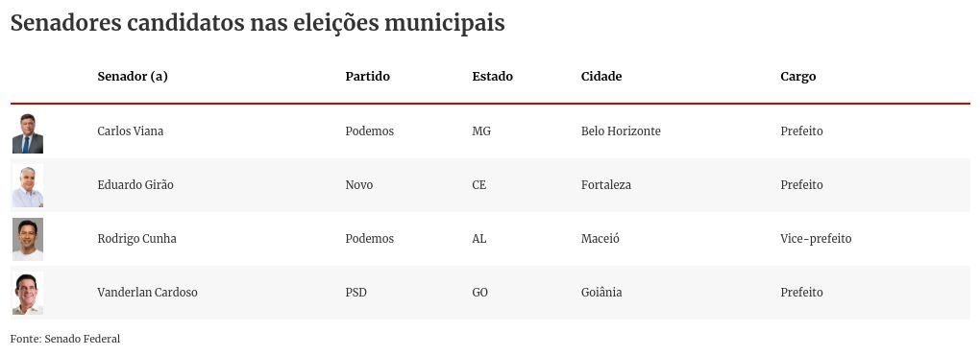Sort by the Cargo column header

798,76
